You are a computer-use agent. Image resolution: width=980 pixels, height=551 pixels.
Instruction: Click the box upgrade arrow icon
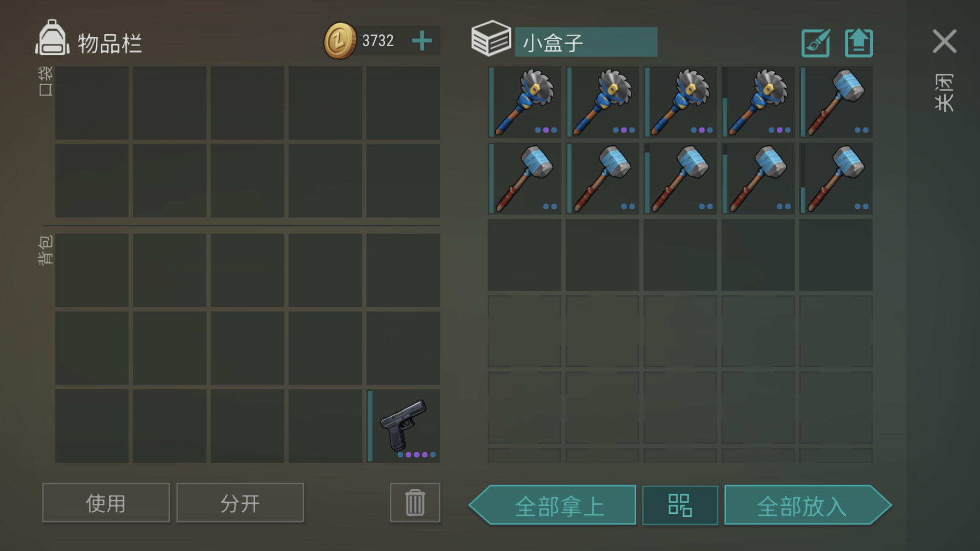[859, 43]
